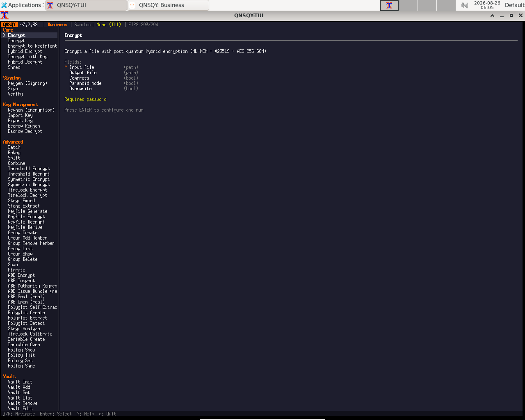Select Batch under Advanced
This screenshot has height=420, width=525.
14,147
